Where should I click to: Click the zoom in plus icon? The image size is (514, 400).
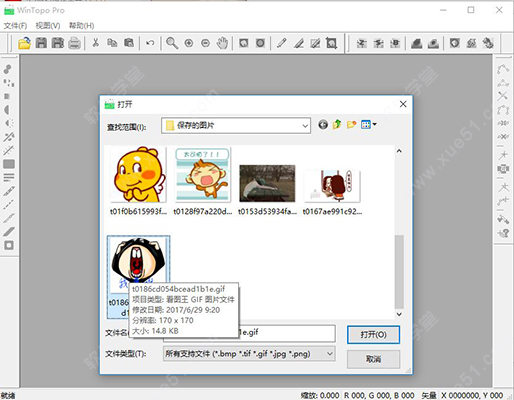pyautogui.click(x=189, y=43)
